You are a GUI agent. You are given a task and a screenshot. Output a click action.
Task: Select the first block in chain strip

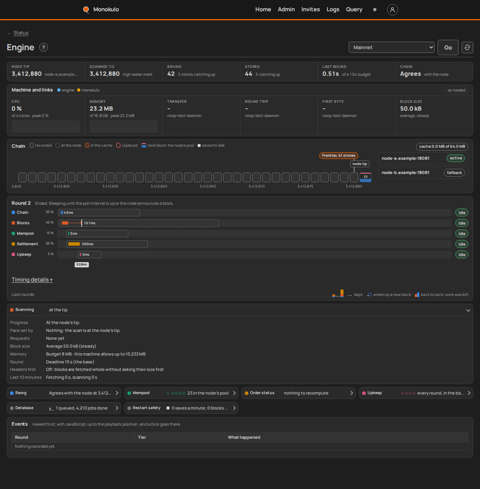pyautogui.click(x=22, y=177)
